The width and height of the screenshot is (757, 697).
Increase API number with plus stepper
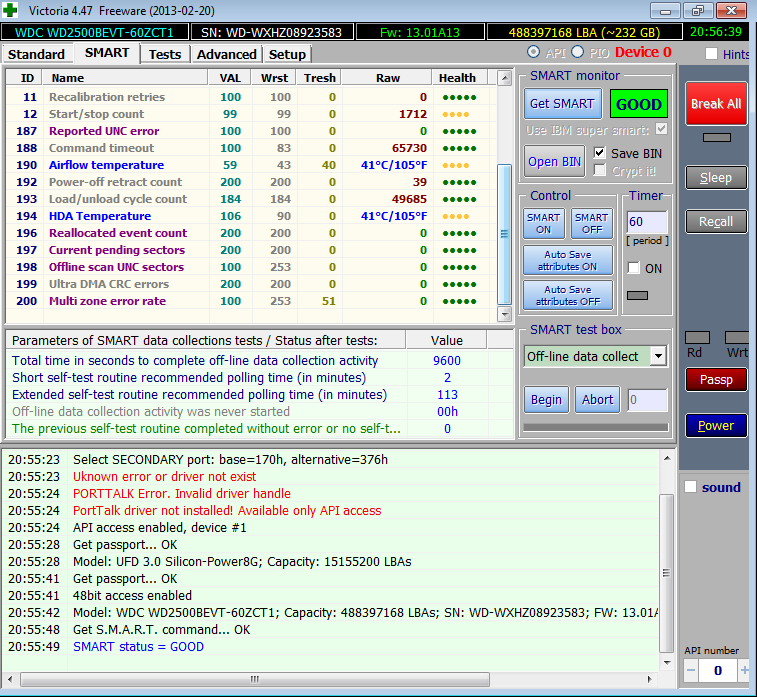coord(744,670)
